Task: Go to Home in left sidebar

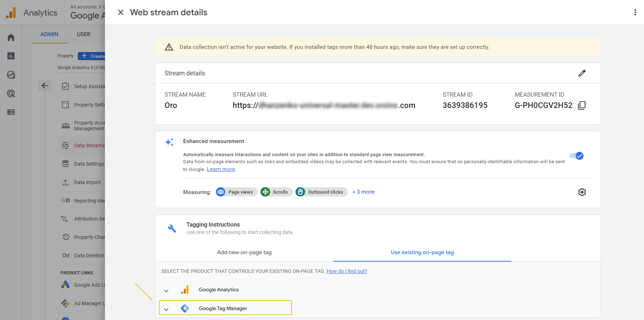Action: (x=11, y=38)
